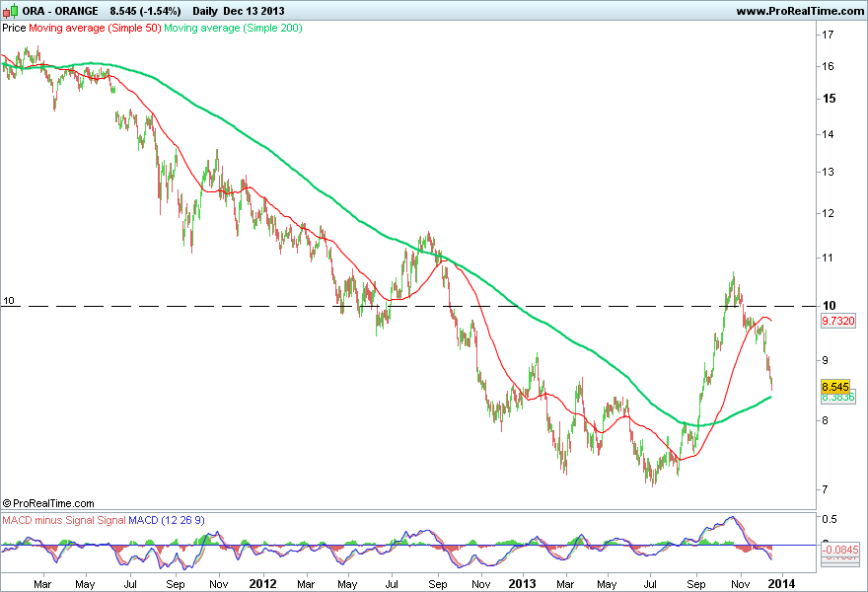
Task: Click the ProRealTime.com copyright text
Action: (x=48, y=503)
